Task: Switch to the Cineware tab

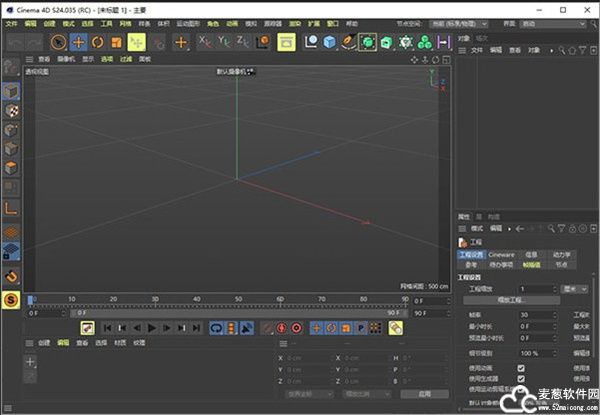Action: [x=502, y=255]
